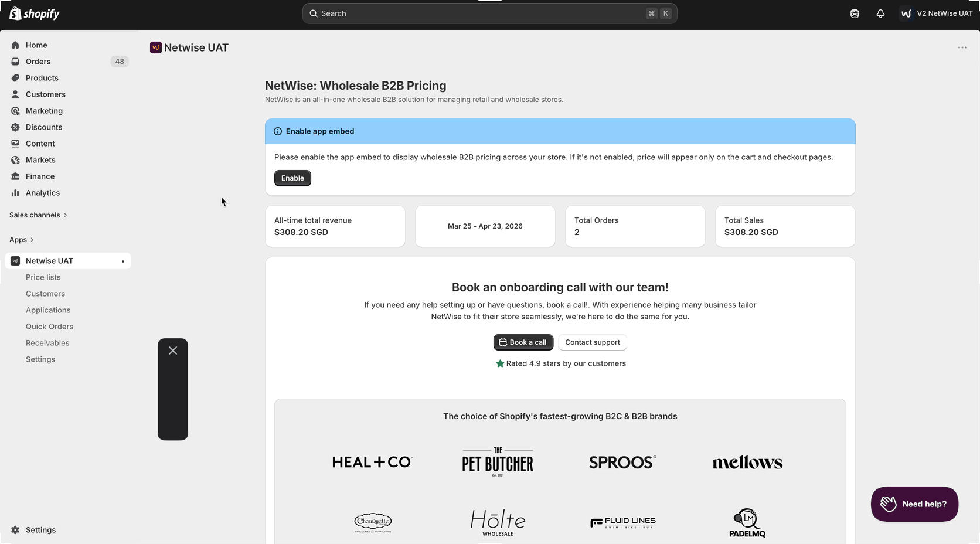This screenshot has height=544, width=980.
Task: Expand the Sales channels section
Action: pyautogui.click(x=38, y=215)
